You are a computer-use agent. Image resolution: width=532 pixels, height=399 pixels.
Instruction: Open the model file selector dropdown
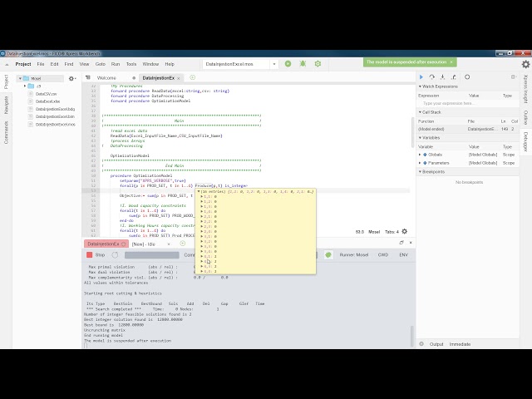[274, 64]
